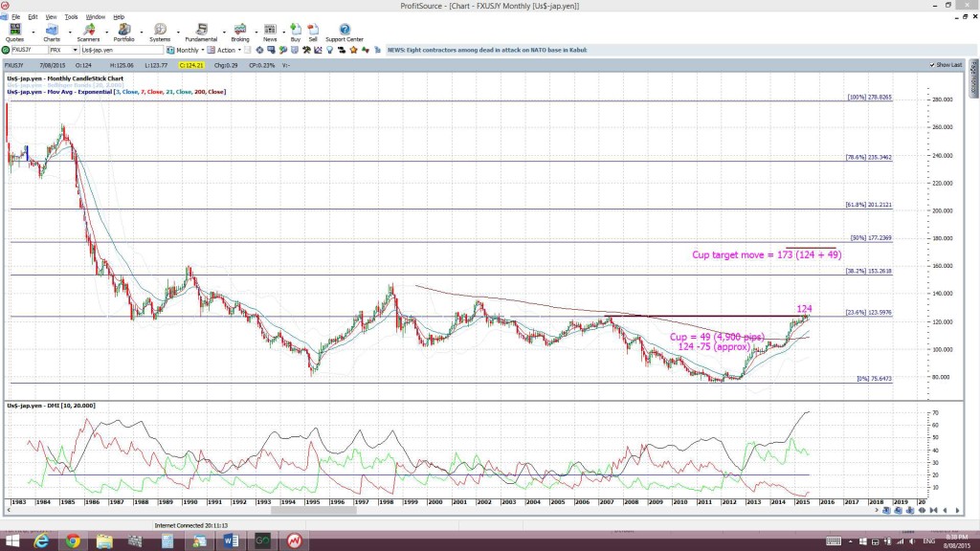This screenshot has width=980, height=551.
Task: Open the Fundamental data icon
Action: (x=201, y=33)
